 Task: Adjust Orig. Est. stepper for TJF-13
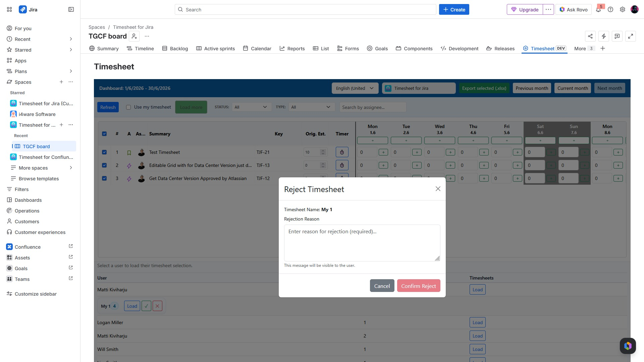[323, 165]
